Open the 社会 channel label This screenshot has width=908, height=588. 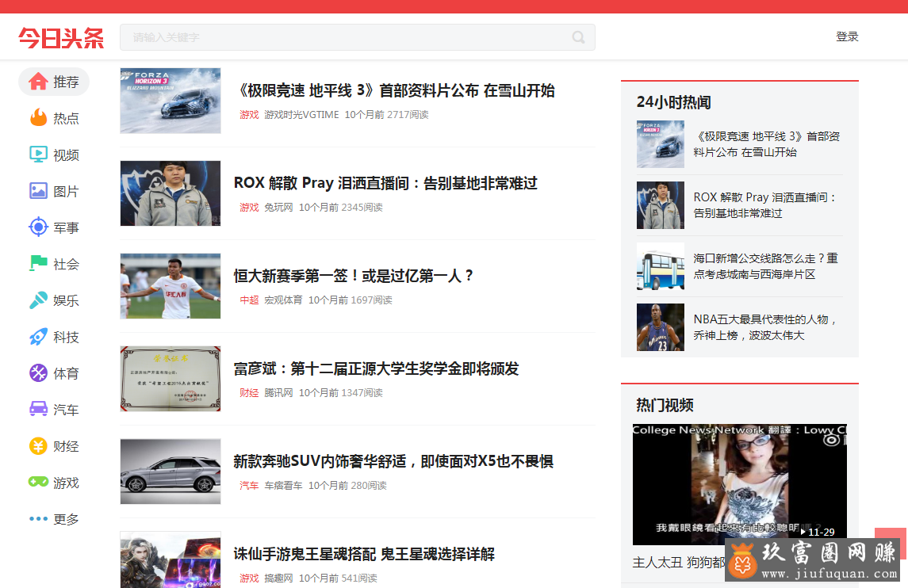coord(66,264)
